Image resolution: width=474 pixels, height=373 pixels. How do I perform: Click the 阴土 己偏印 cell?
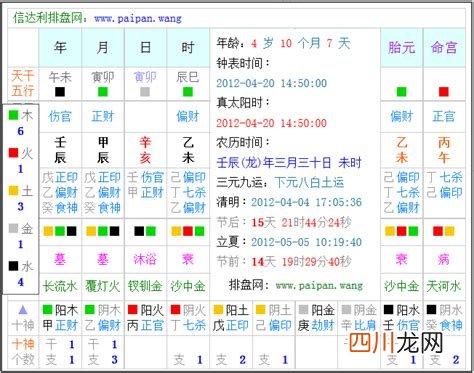point(274,318)
